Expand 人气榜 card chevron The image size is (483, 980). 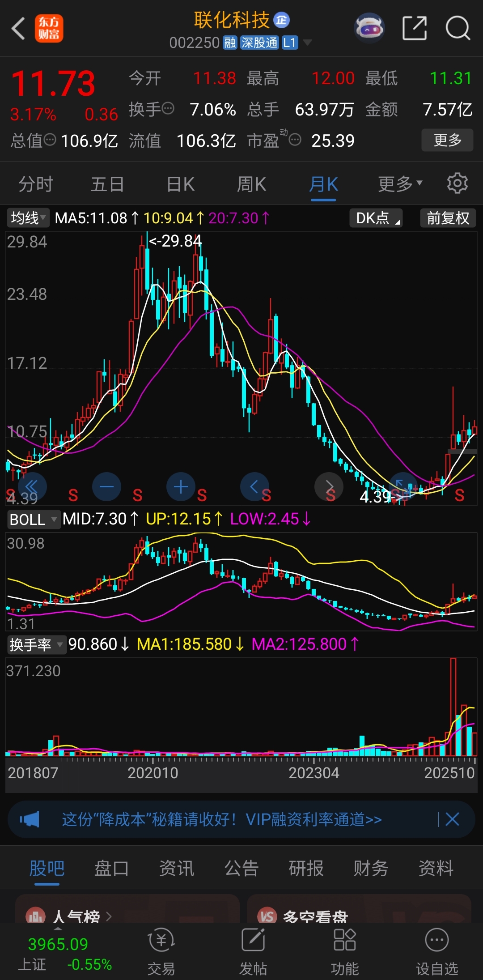109,916
